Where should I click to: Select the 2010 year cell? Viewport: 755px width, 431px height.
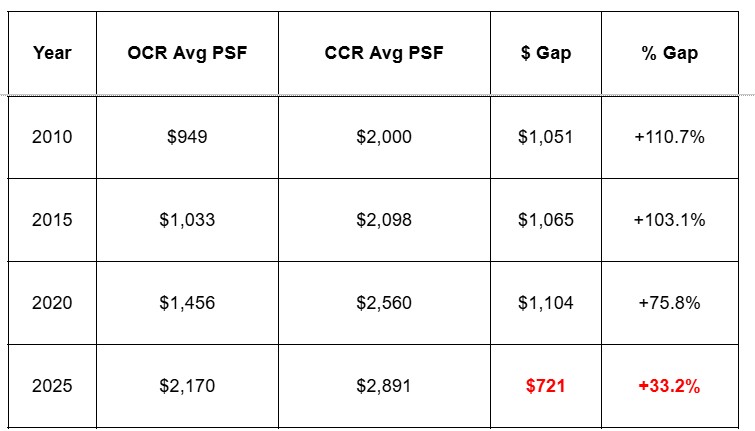tap(52, 137)
